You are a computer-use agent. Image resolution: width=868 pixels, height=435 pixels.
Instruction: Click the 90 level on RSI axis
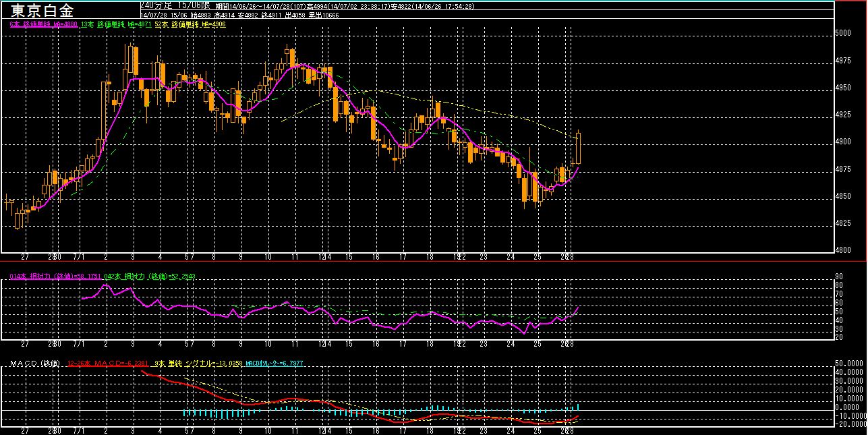pos(838,277)
